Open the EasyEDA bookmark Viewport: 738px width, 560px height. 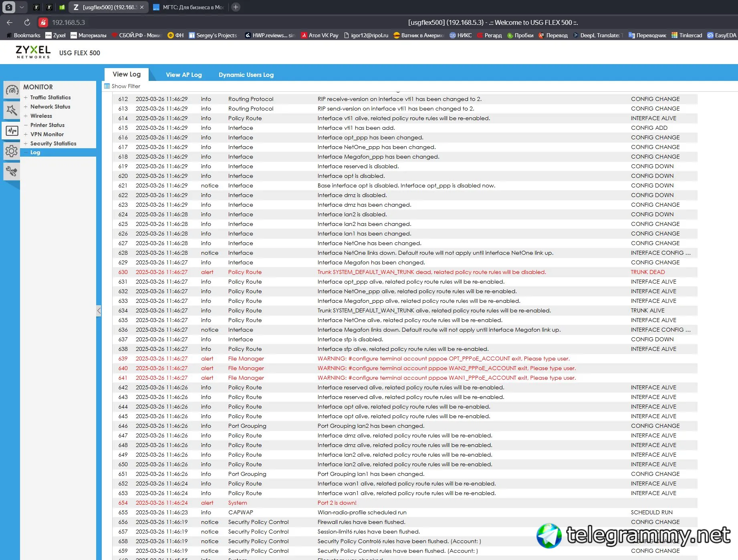(722, 35)
